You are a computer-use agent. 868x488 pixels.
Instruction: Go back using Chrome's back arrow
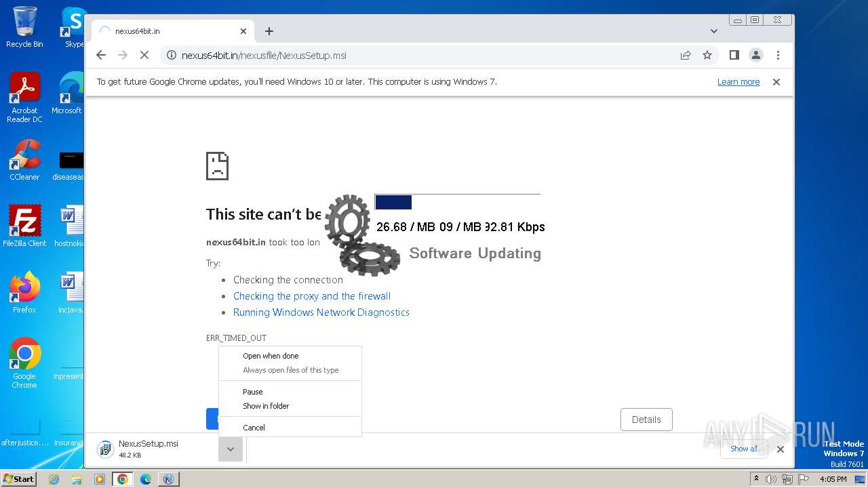coord(101,55)
